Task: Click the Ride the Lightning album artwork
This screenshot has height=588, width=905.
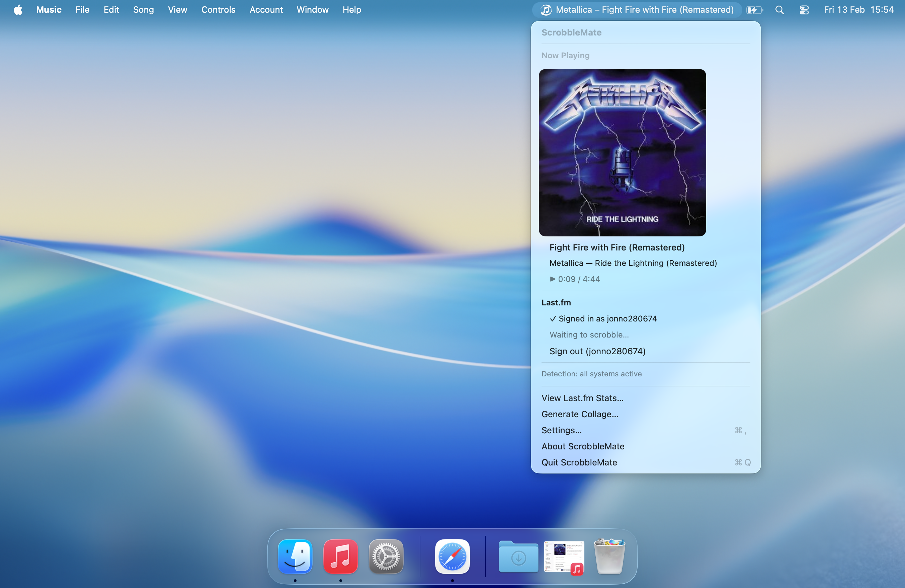Action: click(622, 152)
